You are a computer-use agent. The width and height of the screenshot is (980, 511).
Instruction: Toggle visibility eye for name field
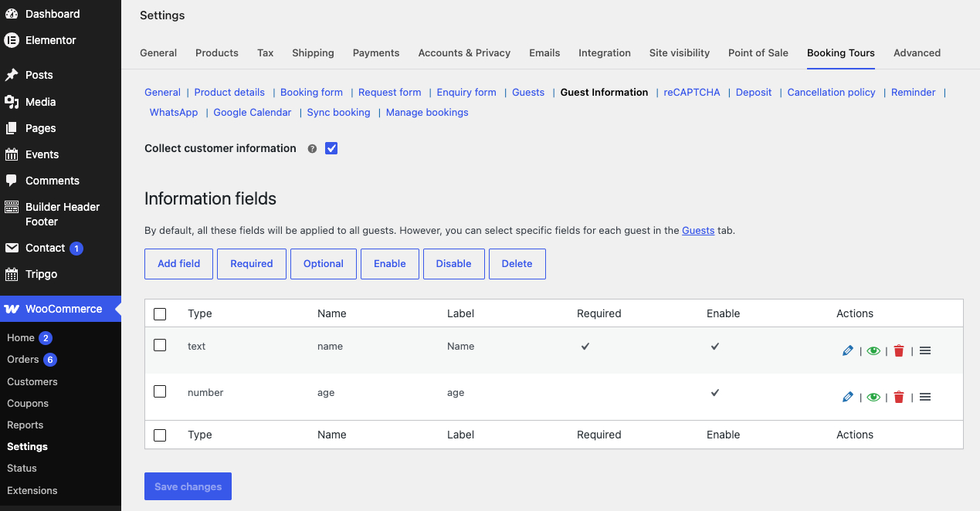click(873, 350)
